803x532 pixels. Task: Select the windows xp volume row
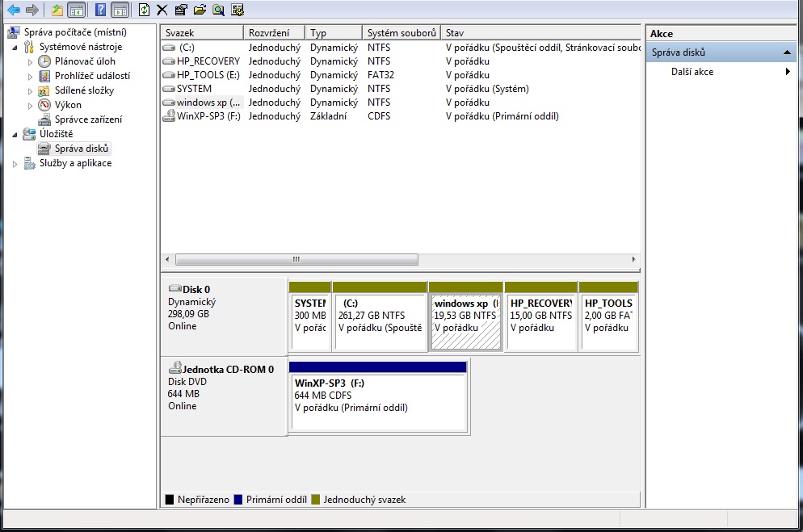tap(401, 103)
